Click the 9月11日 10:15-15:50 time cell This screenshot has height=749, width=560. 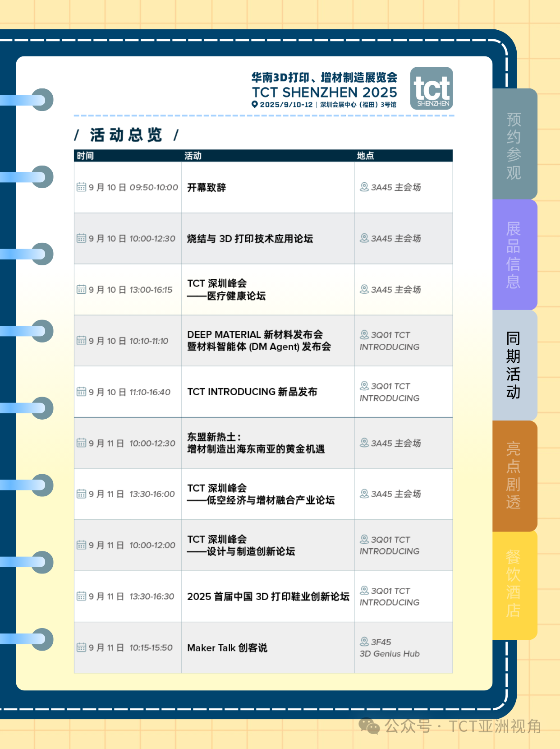tap(128, 647)
